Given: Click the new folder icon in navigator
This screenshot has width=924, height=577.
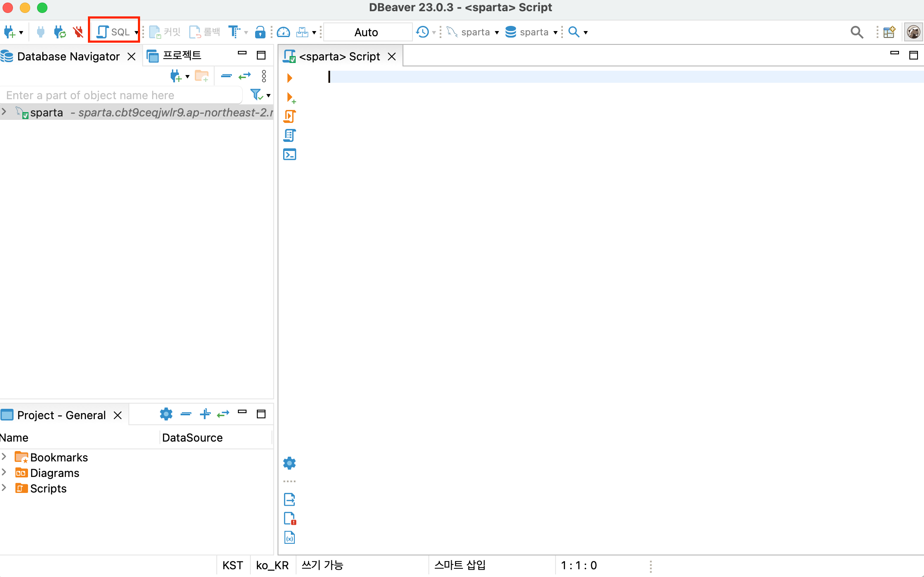Looking at the screenshot, I should click(x=202, y=76).
